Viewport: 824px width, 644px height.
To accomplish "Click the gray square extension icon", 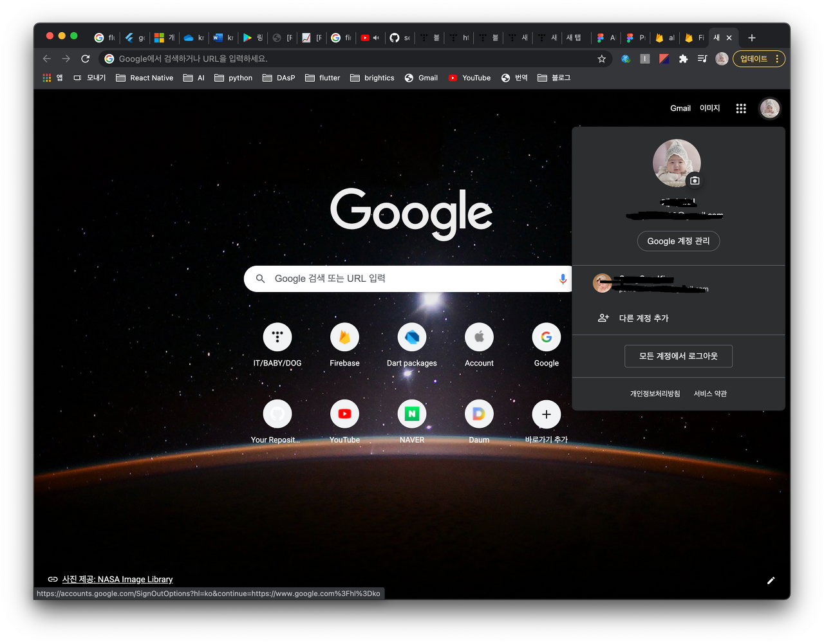I will click(x=644, y=59).
